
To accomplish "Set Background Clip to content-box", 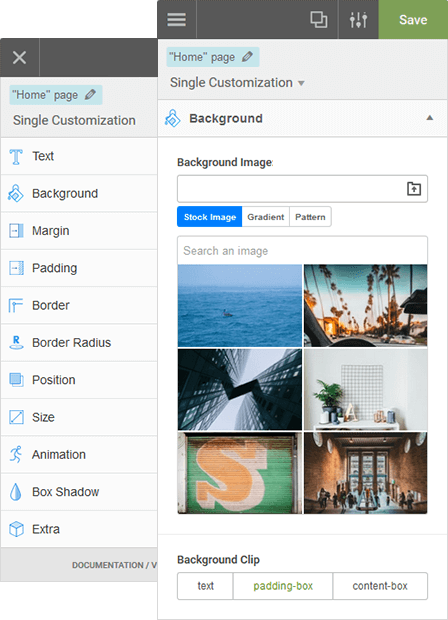I will (380, 586).
